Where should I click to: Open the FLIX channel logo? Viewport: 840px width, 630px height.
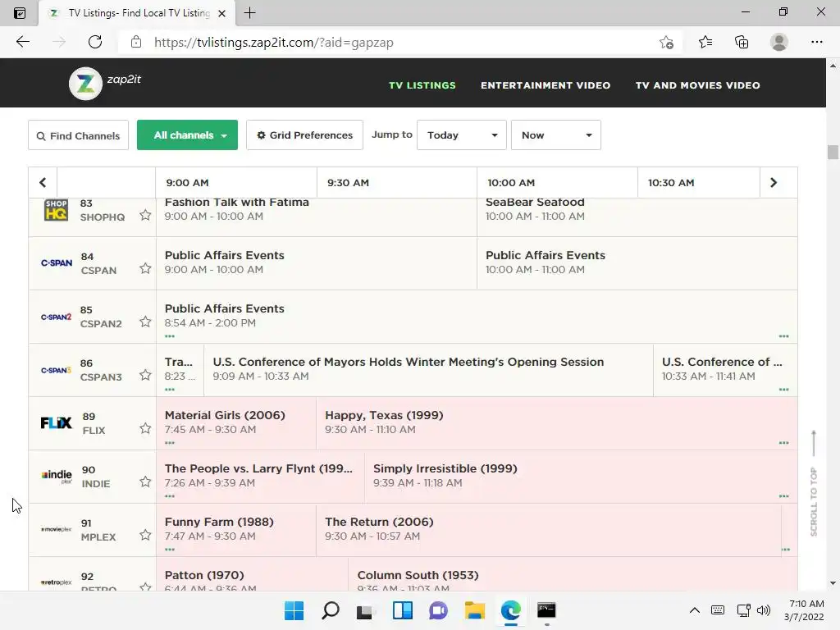coord(57,423)
